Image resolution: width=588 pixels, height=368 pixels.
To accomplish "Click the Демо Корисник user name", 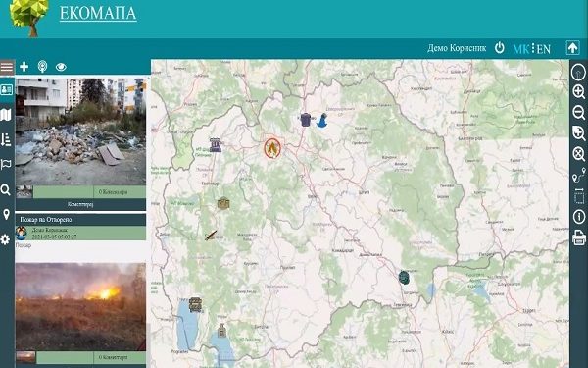I will click(457, 48).
